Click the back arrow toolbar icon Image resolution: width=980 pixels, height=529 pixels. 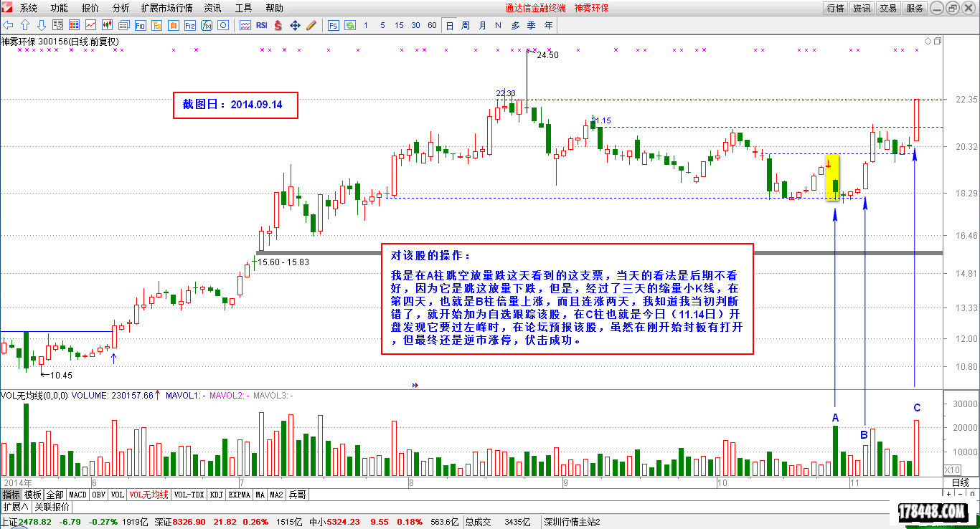pyautogui.click(x=7, y=25)
